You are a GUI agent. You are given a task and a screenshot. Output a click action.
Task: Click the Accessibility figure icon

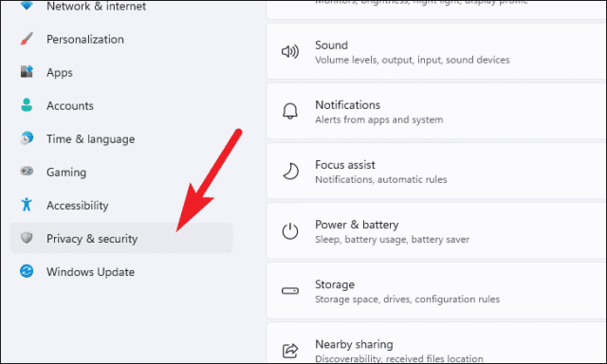click(27, 204)
